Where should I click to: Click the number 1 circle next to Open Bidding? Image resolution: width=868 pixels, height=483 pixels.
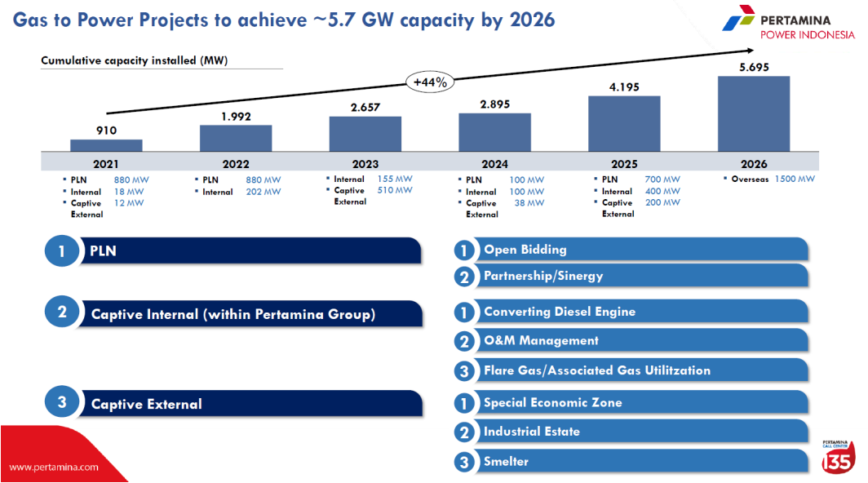click(464, 250)
